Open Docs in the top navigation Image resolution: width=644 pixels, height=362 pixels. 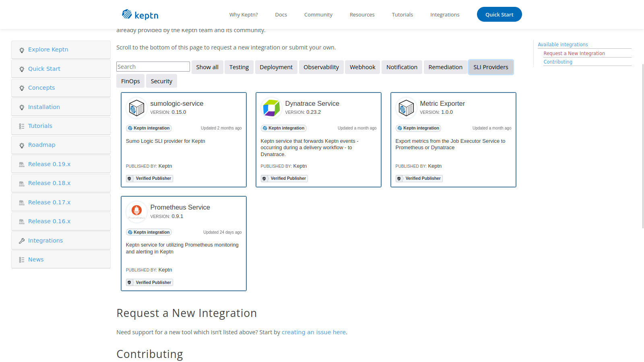click(x=281, y=15)
